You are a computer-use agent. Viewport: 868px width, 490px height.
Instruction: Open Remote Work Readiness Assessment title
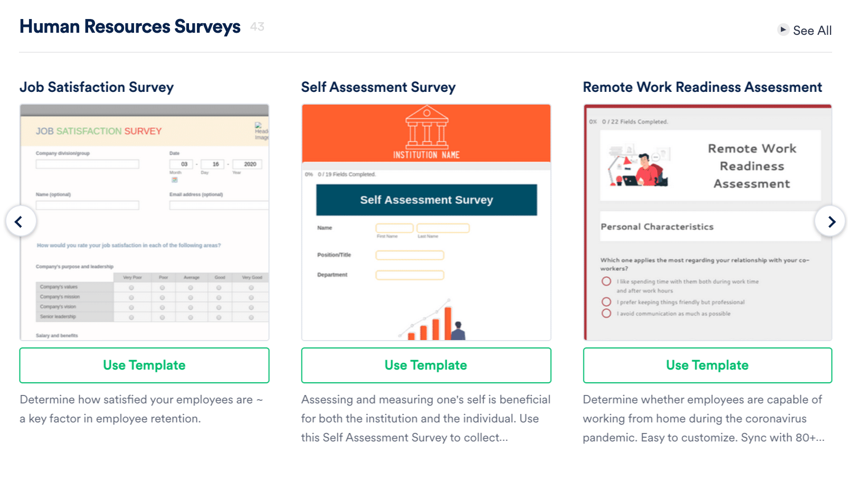702,87
